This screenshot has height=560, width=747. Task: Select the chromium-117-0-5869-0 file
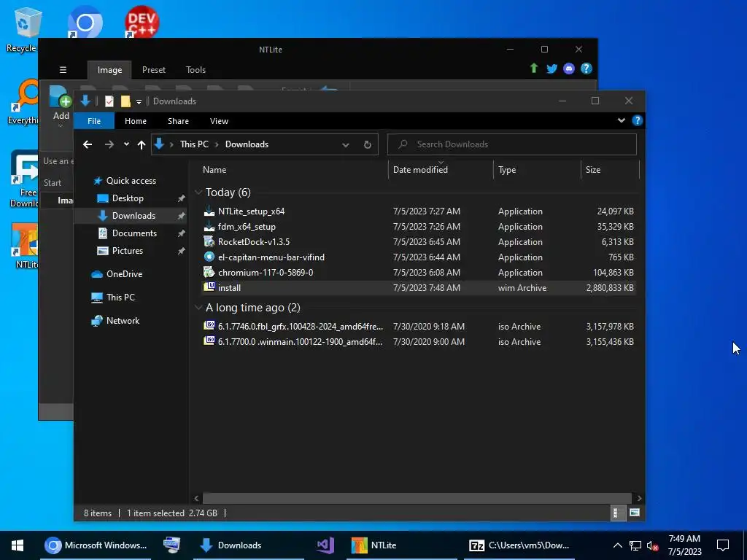pos(418,273)
